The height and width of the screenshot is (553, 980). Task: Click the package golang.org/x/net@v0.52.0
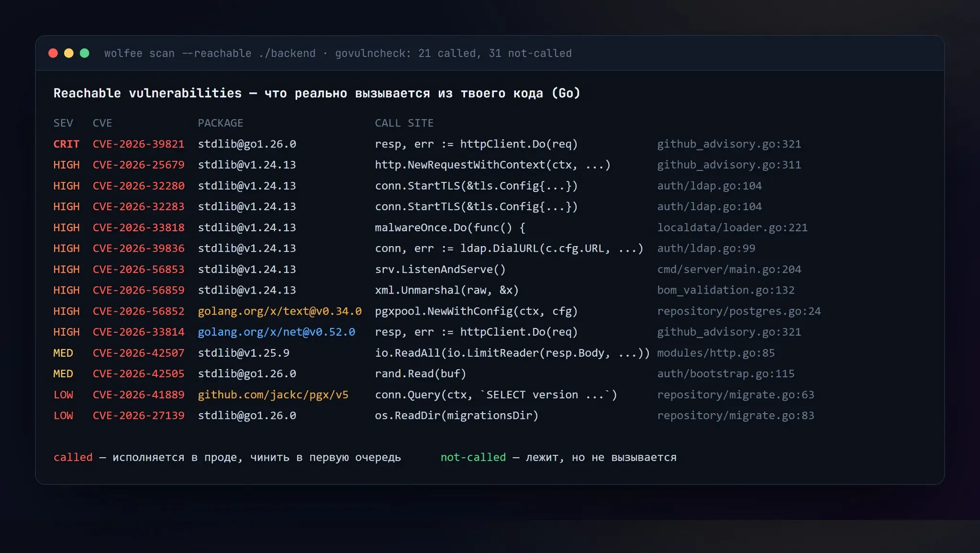tap(277, 332)
